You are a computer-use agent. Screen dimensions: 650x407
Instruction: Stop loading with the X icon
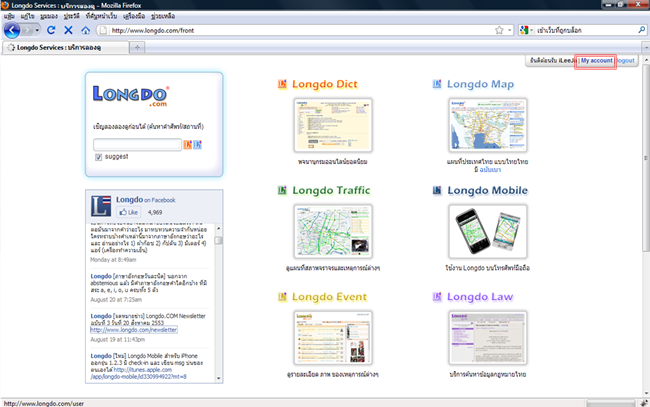(68, 30)
